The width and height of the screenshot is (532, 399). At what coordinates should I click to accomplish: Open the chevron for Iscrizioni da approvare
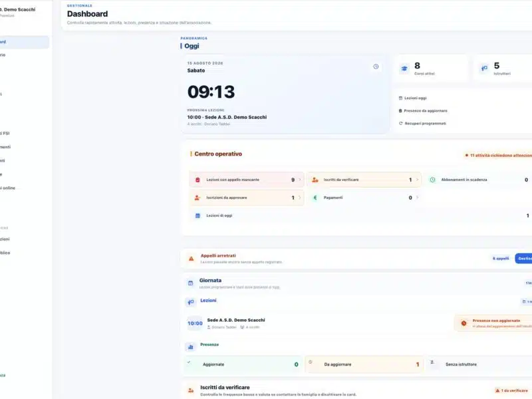coord(300,198)
